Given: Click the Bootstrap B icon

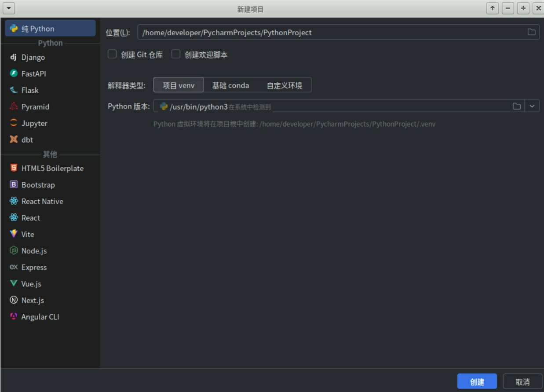Looking at the screenshot, I should tap(14, 185).
